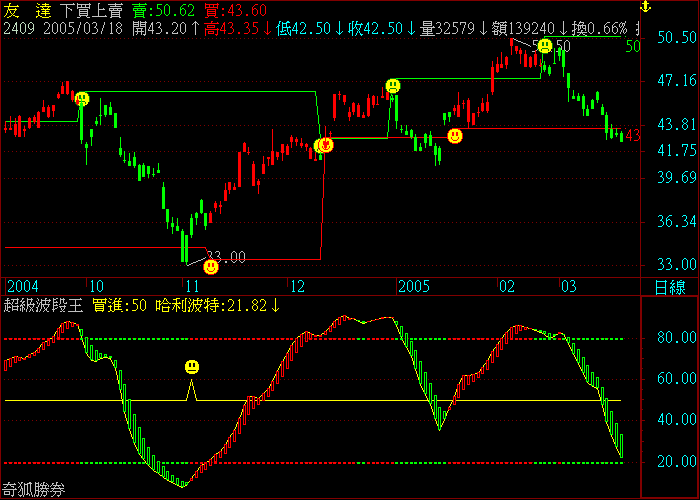The height and width of the screenshot is (500, 700).
Task: Click the smiley marker before the 2005 label
Action: coord(393,86)
